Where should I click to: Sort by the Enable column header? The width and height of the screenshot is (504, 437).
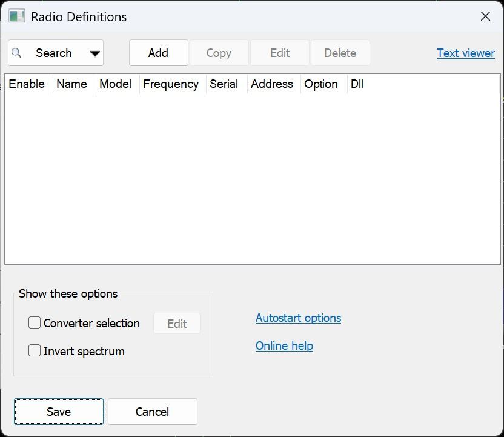pyautogui.click(x=27, y=84)
